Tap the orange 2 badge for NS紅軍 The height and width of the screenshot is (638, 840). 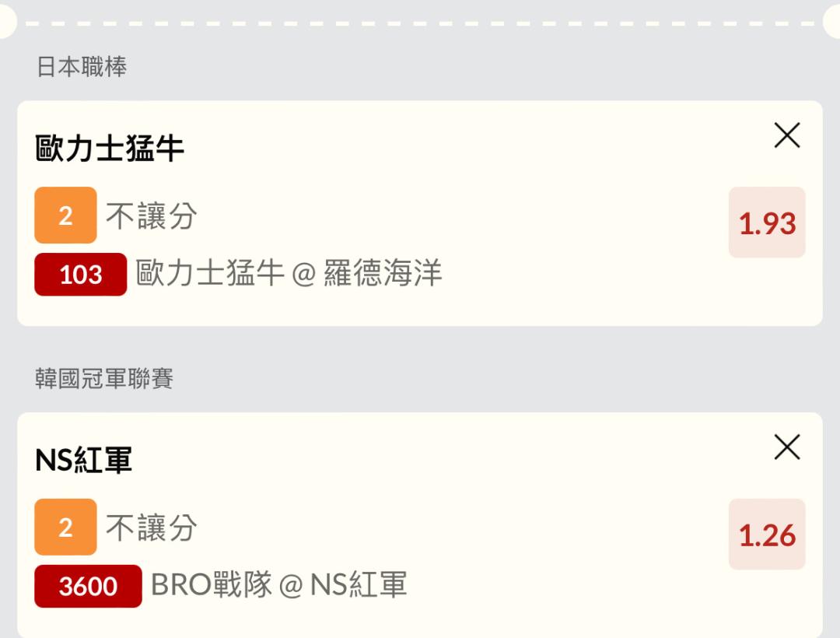tap(65, 528)
